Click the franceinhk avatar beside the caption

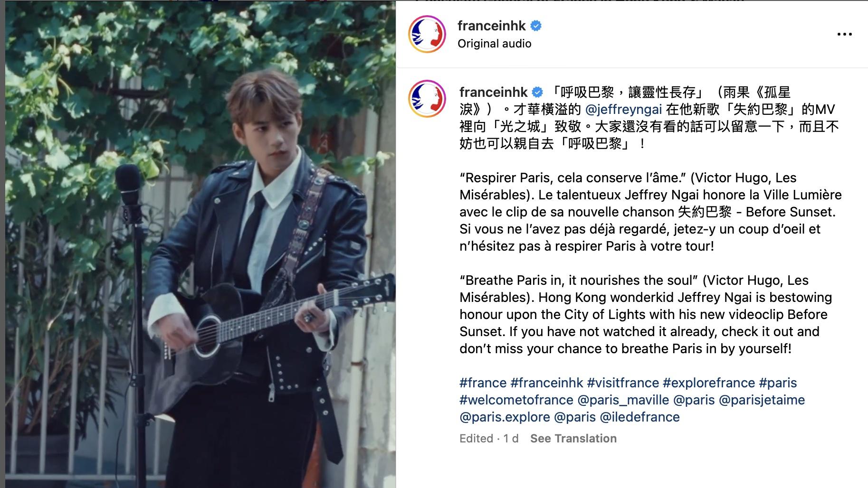click(427, 99)
